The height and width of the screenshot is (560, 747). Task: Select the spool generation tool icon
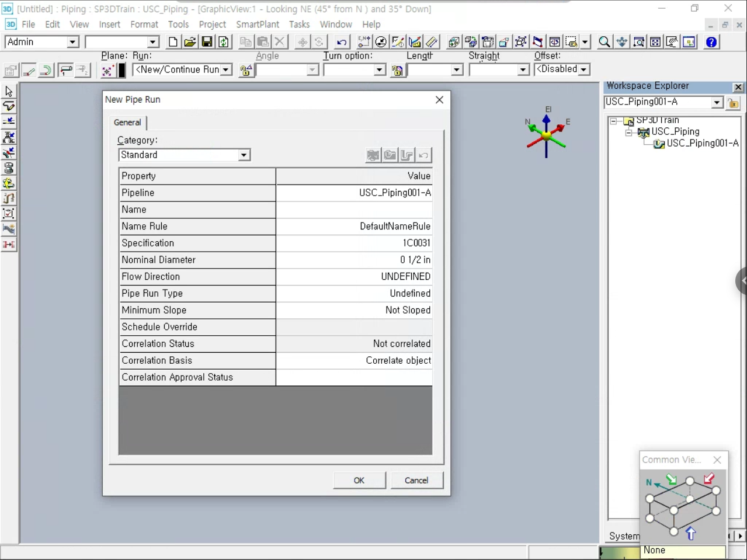[9, 168]
